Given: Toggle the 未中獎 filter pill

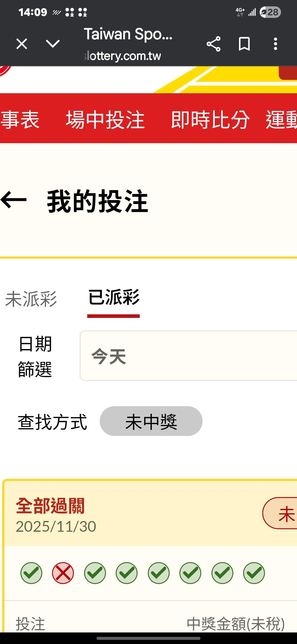Looking at the screenshot, I should [x=151, y=421].
